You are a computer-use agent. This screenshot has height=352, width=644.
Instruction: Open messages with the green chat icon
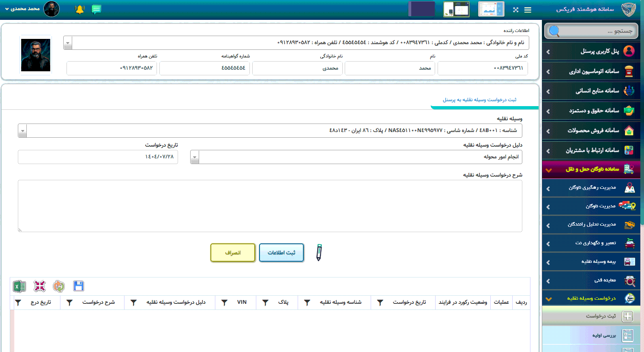[x=96, y=9]
